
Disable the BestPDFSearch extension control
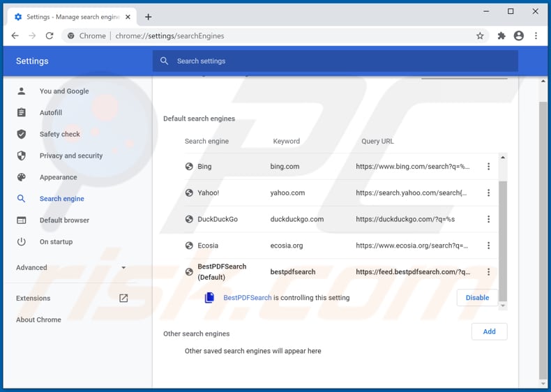477,298
